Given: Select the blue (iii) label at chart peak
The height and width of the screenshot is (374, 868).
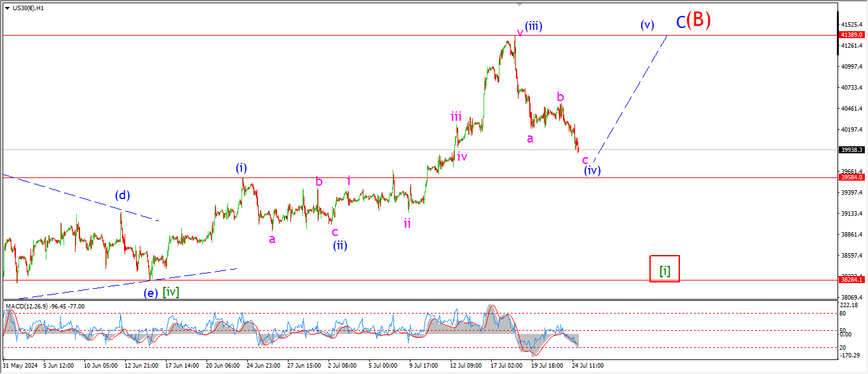Looking at the screenshot, I should [533, 26].
